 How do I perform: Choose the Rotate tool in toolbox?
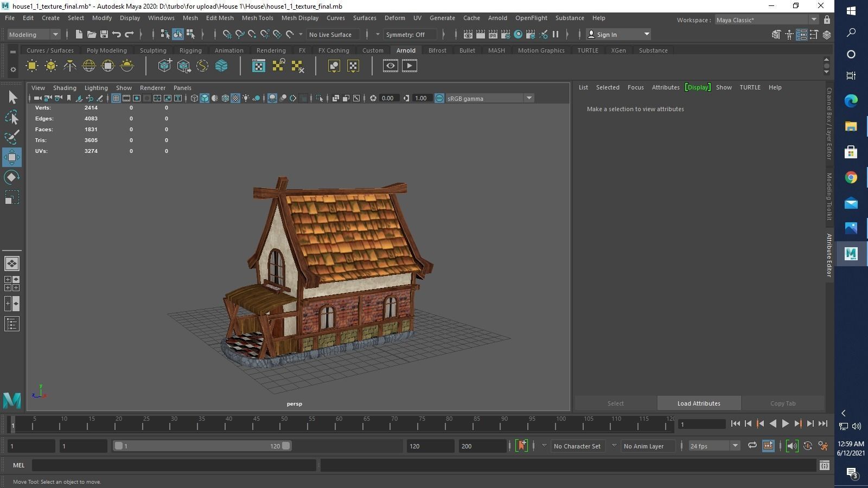(12, 177)
